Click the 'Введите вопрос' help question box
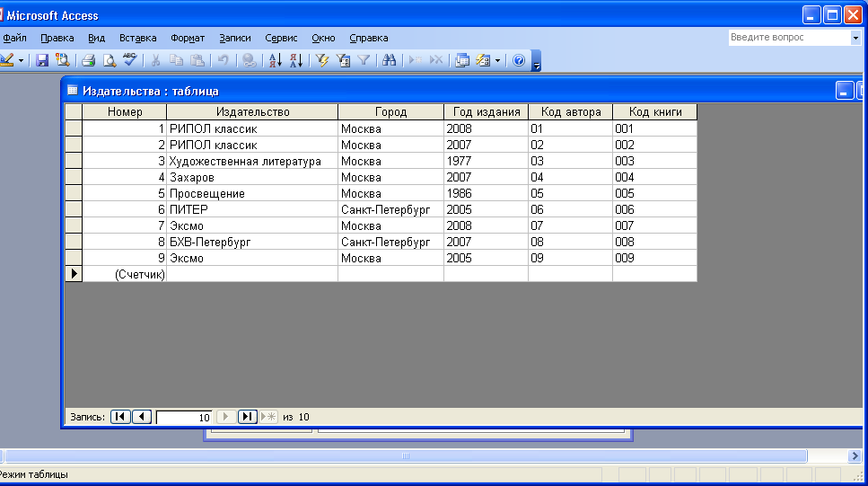868x486 pixels. (789, 38)
